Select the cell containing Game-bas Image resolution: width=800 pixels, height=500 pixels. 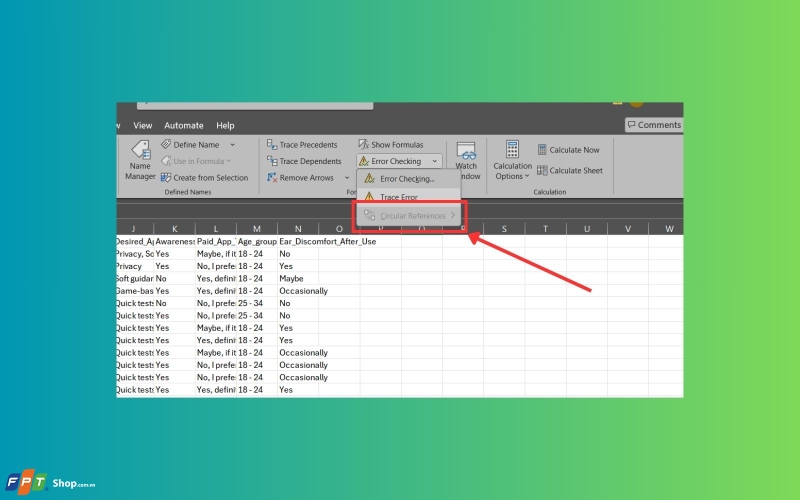[135, 291]
